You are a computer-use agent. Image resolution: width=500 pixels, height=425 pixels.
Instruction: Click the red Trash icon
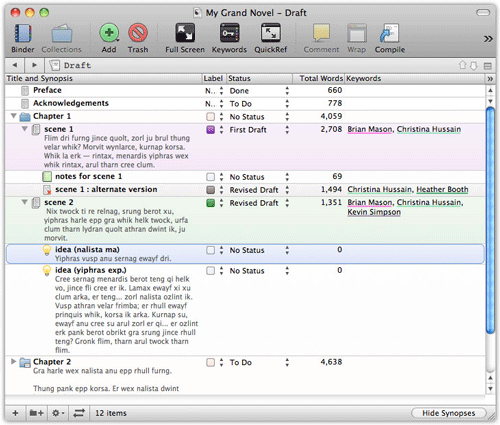(x=138, y=33)
